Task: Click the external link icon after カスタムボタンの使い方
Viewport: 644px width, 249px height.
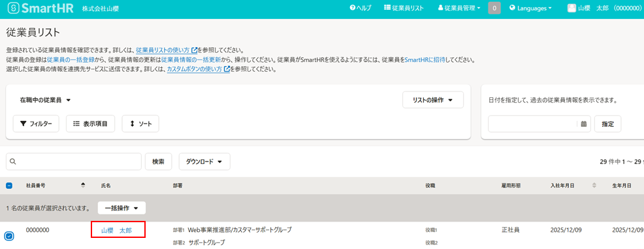Action: pyautogui.click(x=227, y=69)
